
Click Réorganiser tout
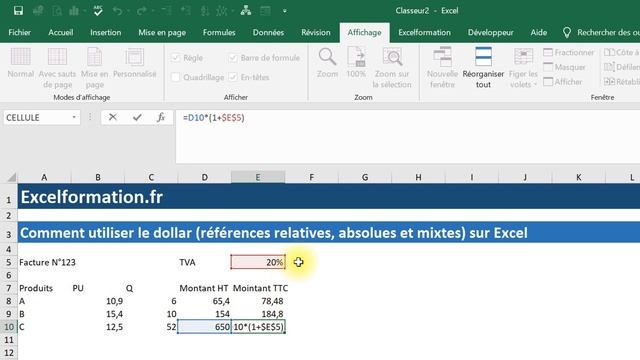pyautogui.click(x=483, y=68)
